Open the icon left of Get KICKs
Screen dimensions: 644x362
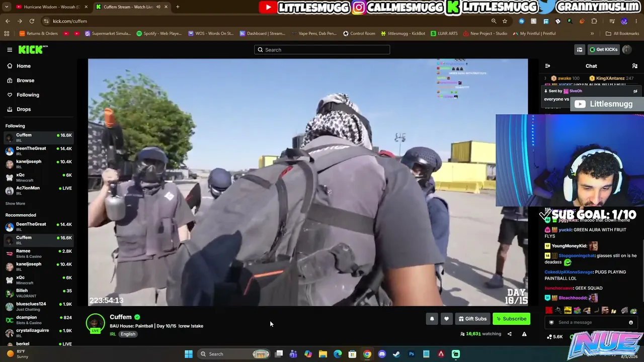coord(580,50)
